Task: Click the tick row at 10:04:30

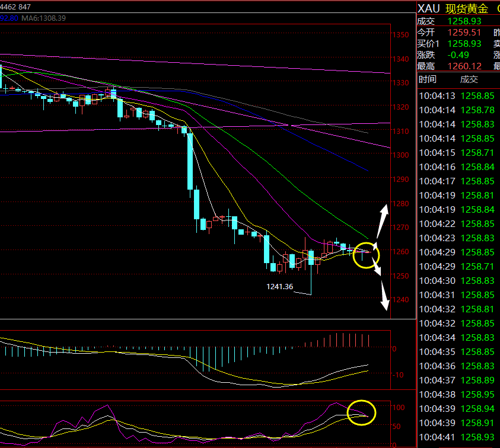Action: tap(457, 280)
